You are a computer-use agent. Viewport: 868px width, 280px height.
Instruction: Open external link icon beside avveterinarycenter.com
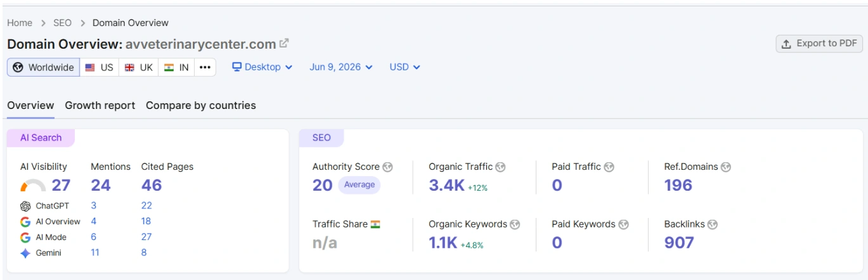click(x=285, y=43)
